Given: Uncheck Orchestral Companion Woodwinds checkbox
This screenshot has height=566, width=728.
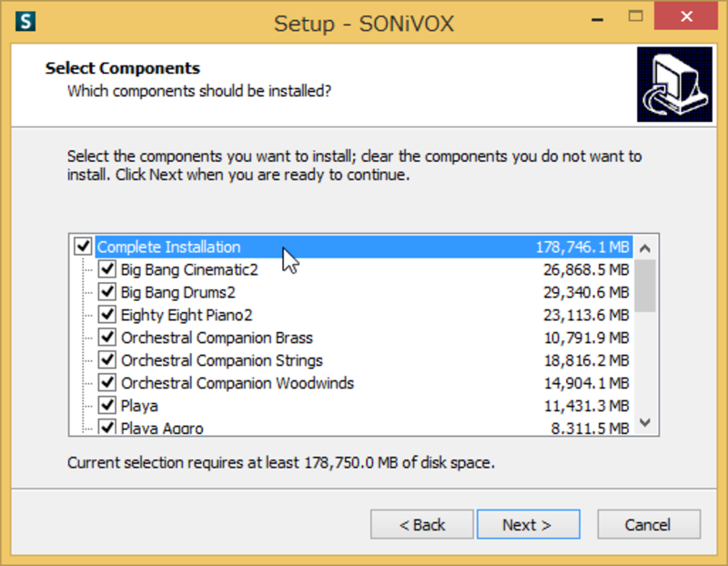Looking at the screenshot, I should tap(107, 382).
